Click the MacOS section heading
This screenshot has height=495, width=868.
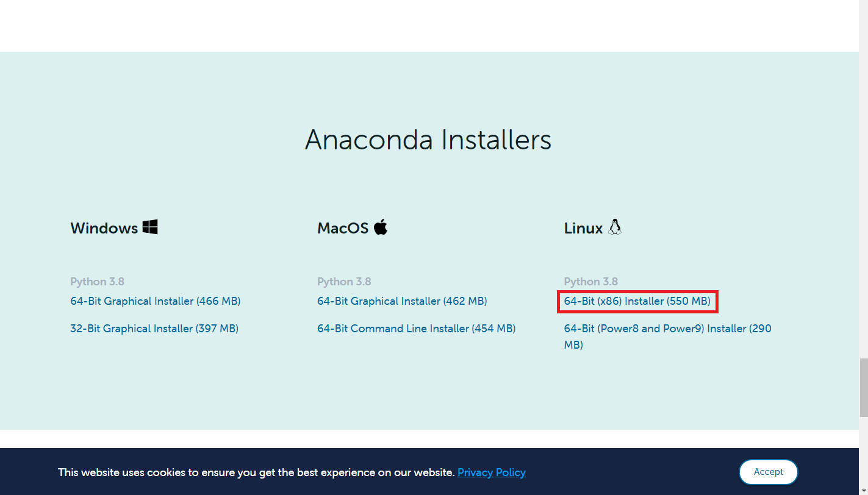coord(343,228)
